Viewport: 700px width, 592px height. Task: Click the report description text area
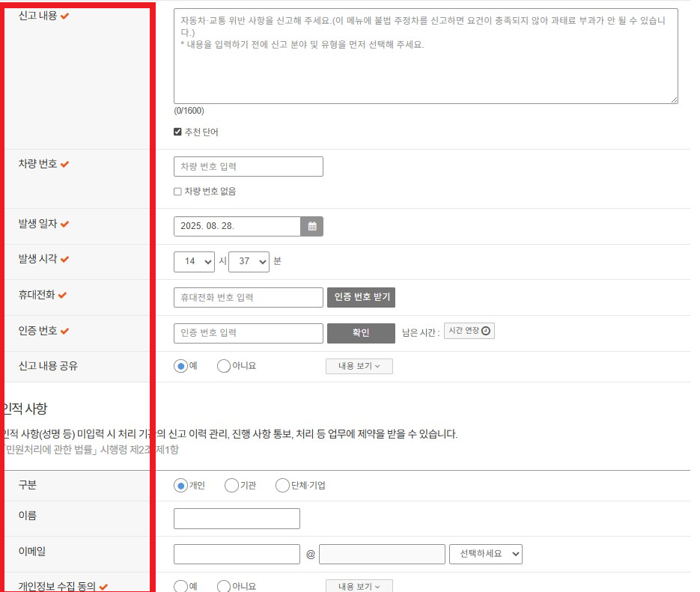(426, 55)
